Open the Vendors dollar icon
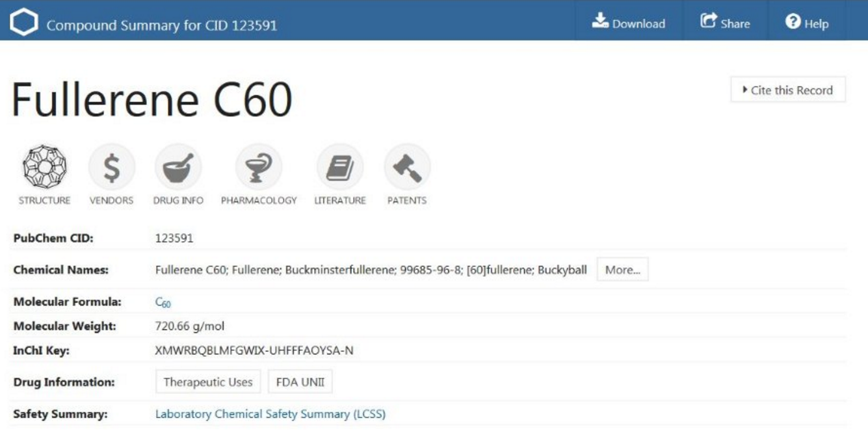 111,168
